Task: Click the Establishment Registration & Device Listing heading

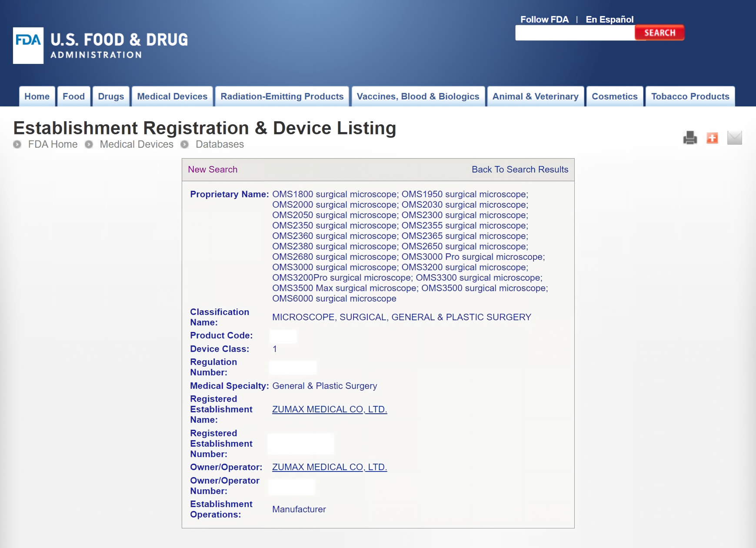Action: pos(205,128)
